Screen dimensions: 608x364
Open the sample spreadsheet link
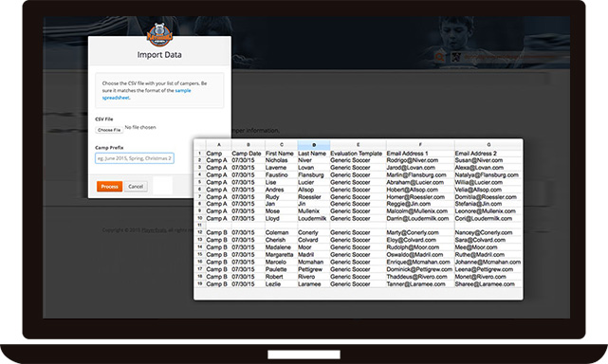[x=147, y=94]
